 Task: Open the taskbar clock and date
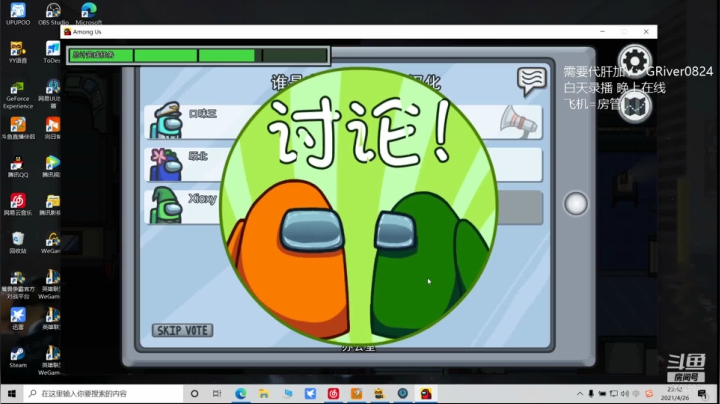tap(675, 394)
